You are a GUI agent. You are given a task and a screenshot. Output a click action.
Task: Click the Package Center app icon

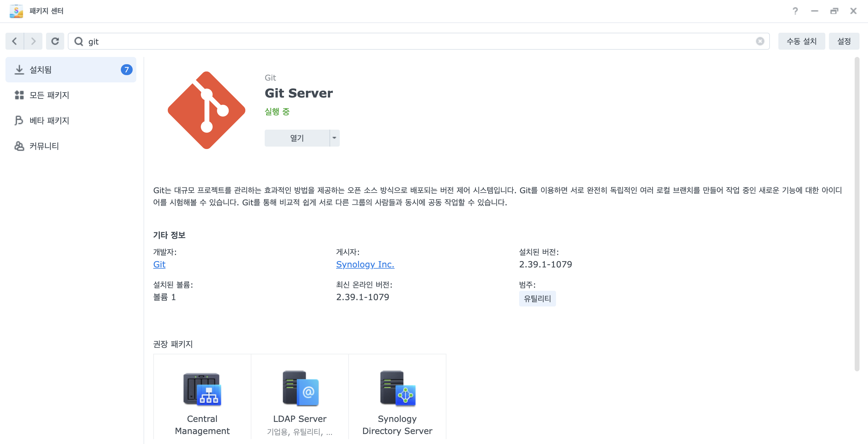[16, 11]
